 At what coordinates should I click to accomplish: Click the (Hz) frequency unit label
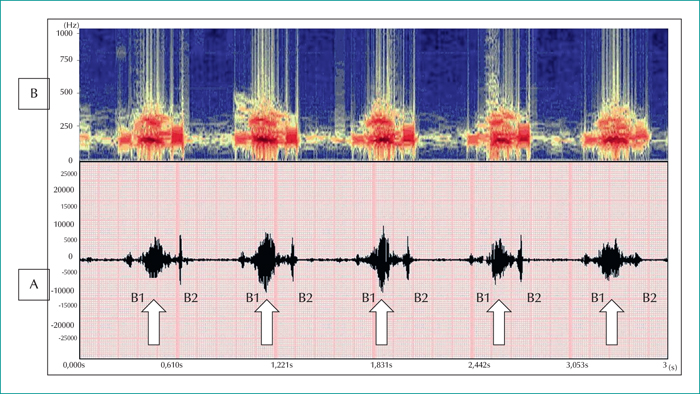coord(71,25)
